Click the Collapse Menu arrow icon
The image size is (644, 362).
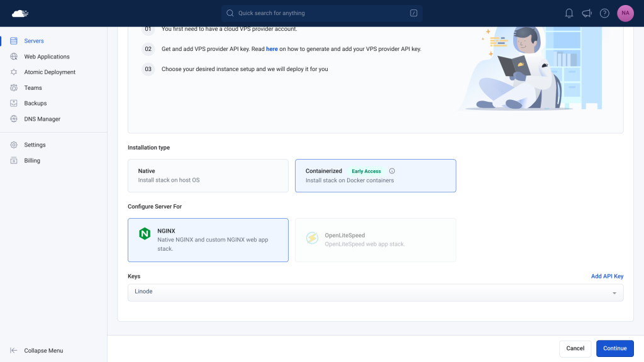(x=14, y=351)
